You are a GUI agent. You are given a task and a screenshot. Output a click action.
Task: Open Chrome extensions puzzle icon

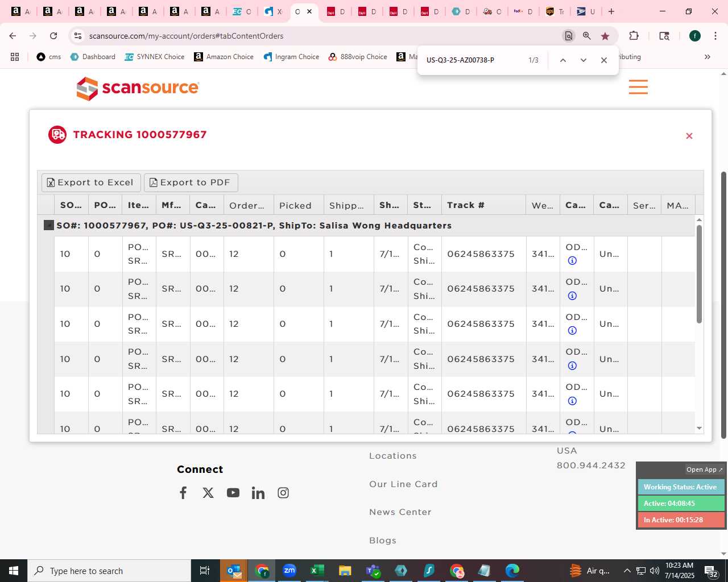[x=634, y=36]
